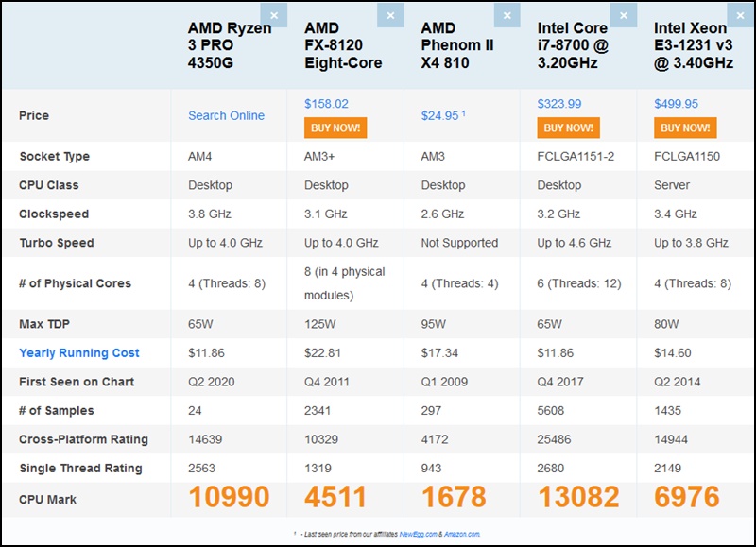Click the 2563 single thread rating

tap(201, 469)
